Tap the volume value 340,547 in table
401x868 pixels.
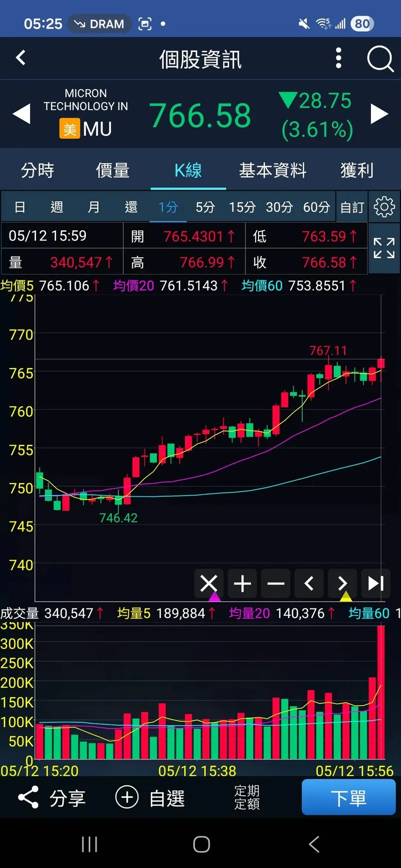click(x=76, y=262)
